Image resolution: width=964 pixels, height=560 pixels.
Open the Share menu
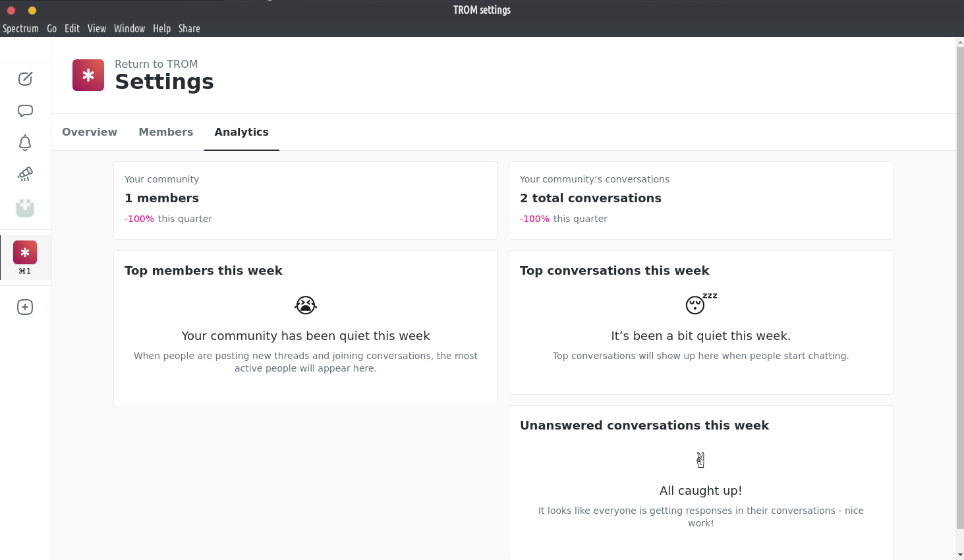(x=189, y=28)
